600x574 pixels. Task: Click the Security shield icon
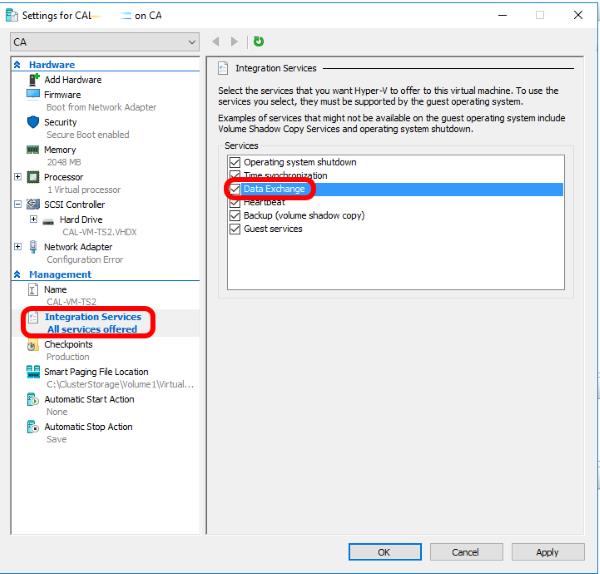33,122
